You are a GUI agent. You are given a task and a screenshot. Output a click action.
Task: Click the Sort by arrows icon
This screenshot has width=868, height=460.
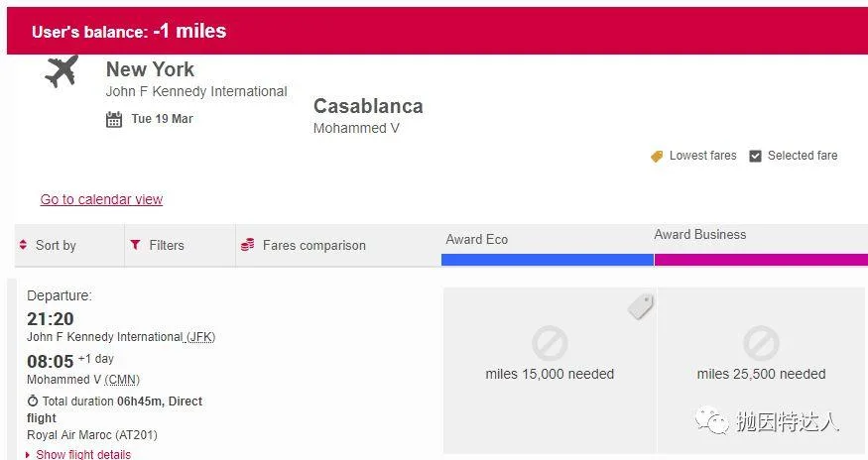pos(24,245)
